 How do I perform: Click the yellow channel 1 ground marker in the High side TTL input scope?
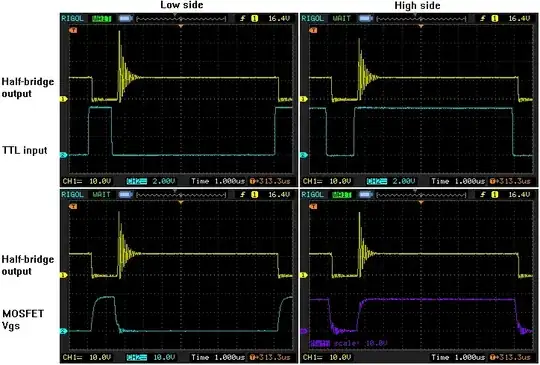[x=303, y=99]
